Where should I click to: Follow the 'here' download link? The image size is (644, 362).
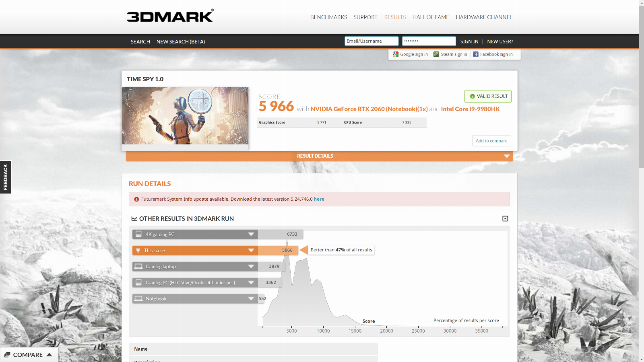pyautogui.click(x=319, y=199)
